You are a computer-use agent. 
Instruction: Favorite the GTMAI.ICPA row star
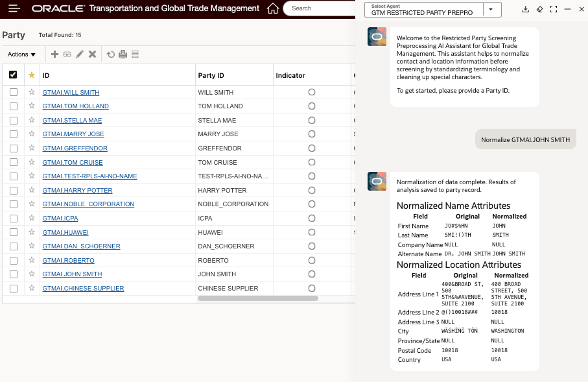32,218
